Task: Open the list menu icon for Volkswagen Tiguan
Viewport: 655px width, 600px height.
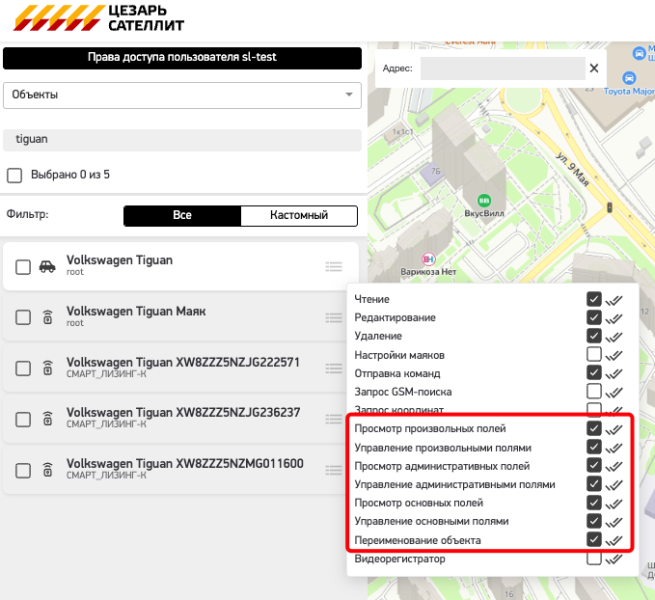Action: pyautogui.click(x=334, y=266)
